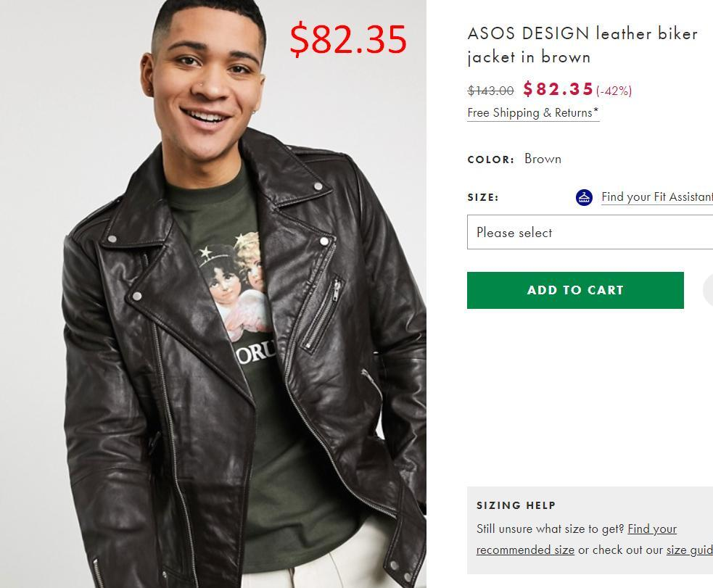
Task: Click the SIZING HELP heading
Action: coord(516,505)
